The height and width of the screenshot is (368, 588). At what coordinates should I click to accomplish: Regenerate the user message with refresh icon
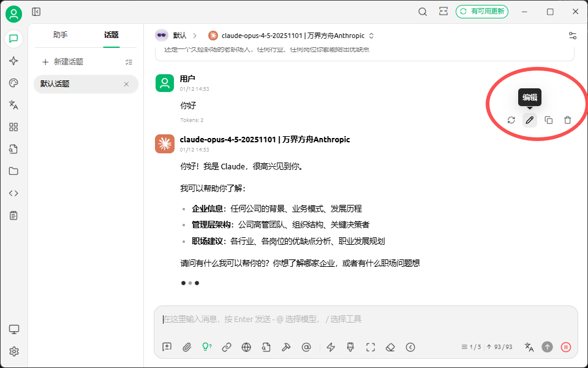click(511, 120)
